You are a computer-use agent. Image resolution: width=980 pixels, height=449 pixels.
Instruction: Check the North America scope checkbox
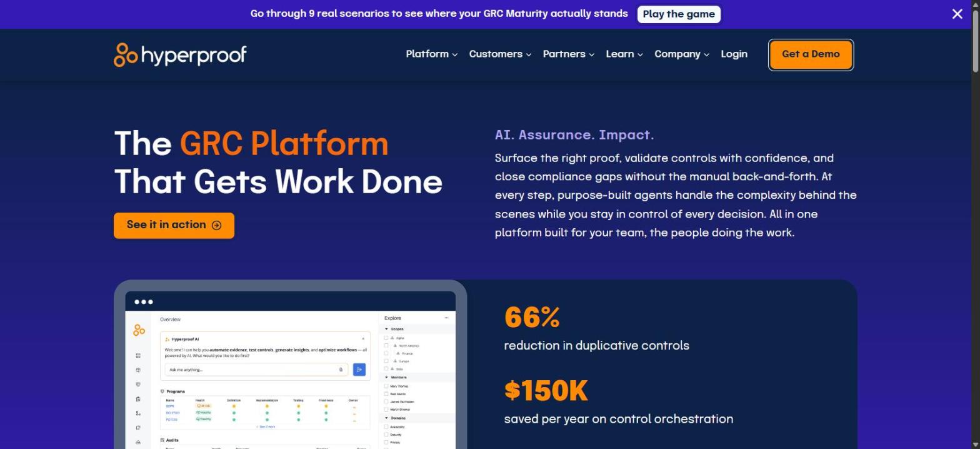pyautogui.click(x=386, y=345)
